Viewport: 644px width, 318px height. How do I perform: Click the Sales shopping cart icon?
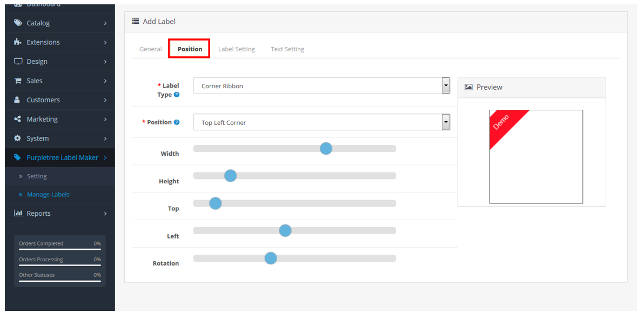18,81
